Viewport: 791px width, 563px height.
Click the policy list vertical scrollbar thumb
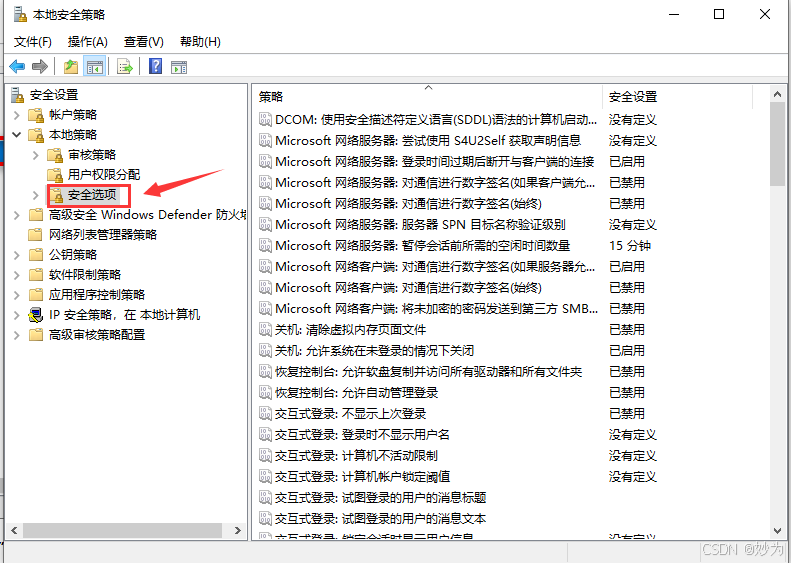pos(777,144)
